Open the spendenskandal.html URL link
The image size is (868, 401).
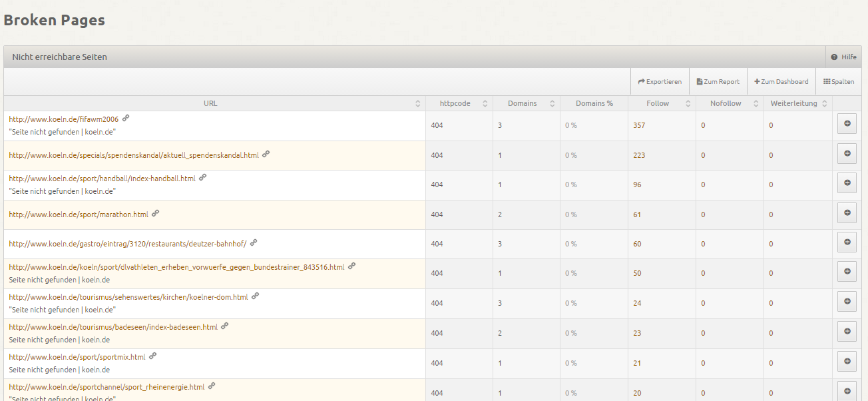click(134, 155)
